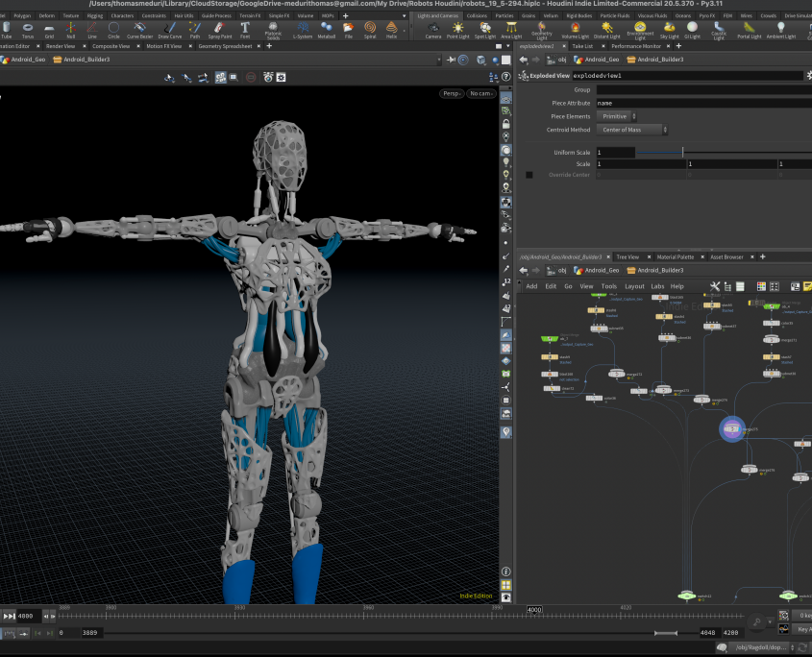The height and width of the screenshot is (657, 812).
Task: Click the Grid shelf tool
Action: [x=49, y=30]
